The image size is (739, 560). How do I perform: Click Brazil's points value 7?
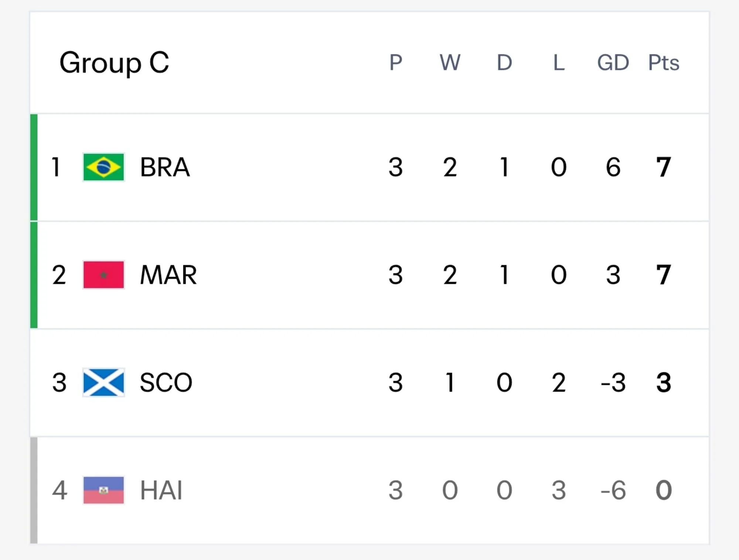click(664, 167)
